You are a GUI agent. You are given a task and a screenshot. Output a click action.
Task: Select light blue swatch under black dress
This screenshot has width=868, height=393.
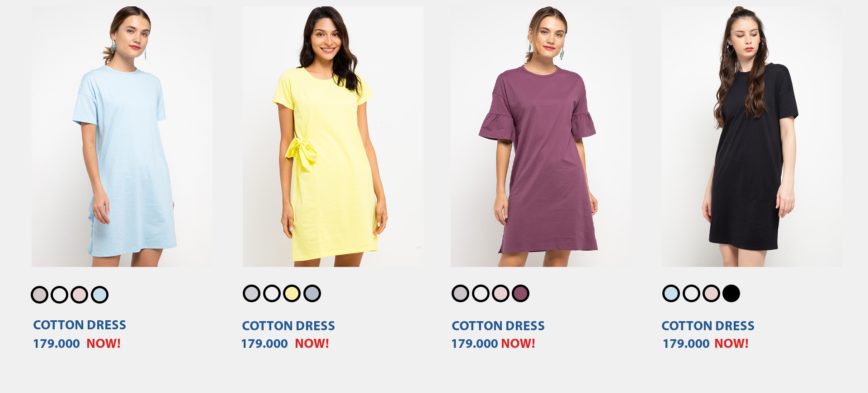point(671,294)
